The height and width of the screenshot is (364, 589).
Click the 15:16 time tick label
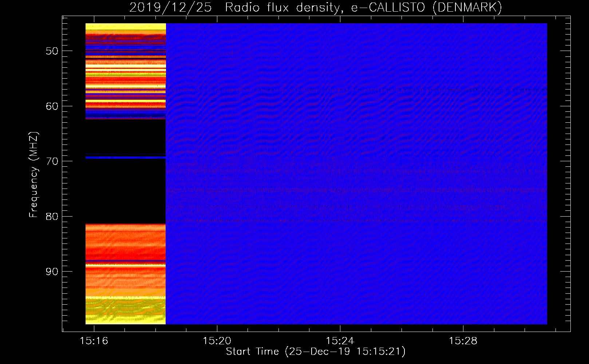(94, 341)
